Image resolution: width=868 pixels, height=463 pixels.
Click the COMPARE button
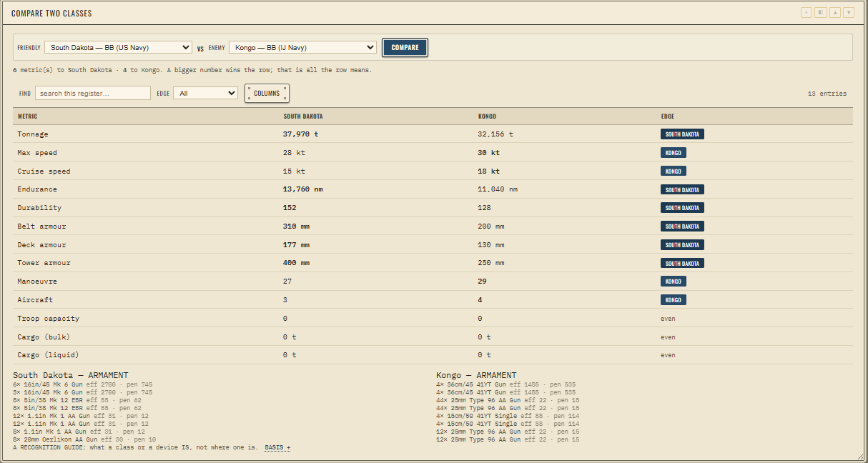click(405, 48)
